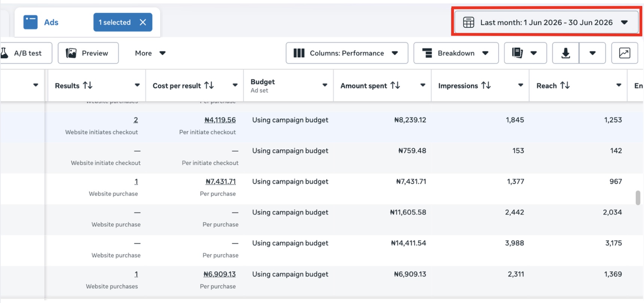This screenshot has height=303, width=644.
Task: Click amount spent ₦8,239.12
Action: 410,120
